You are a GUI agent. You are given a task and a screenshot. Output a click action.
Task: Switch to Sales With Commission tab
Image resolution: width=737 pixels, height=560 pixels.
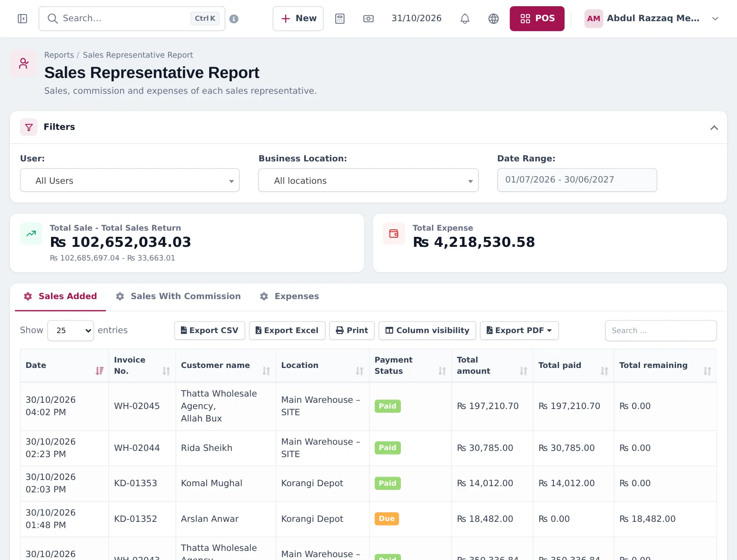pyautogui.click(x=178, y=296)
